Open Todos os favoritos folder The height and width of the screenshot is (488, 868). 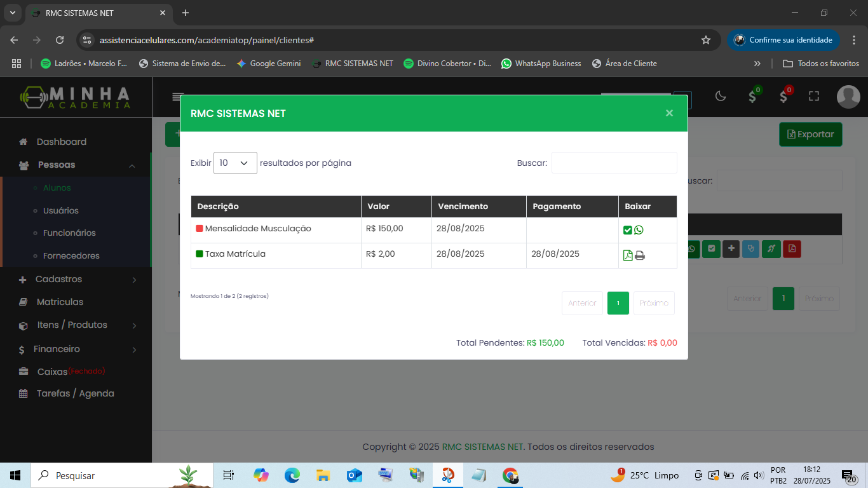pyautogui.click(x=821, y=64)
